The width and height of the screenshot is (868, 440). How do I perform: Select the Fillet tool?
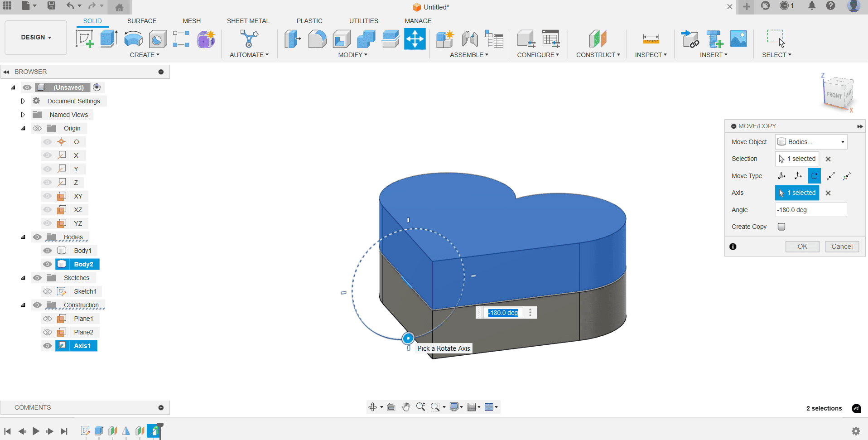[x=317, y=39]
